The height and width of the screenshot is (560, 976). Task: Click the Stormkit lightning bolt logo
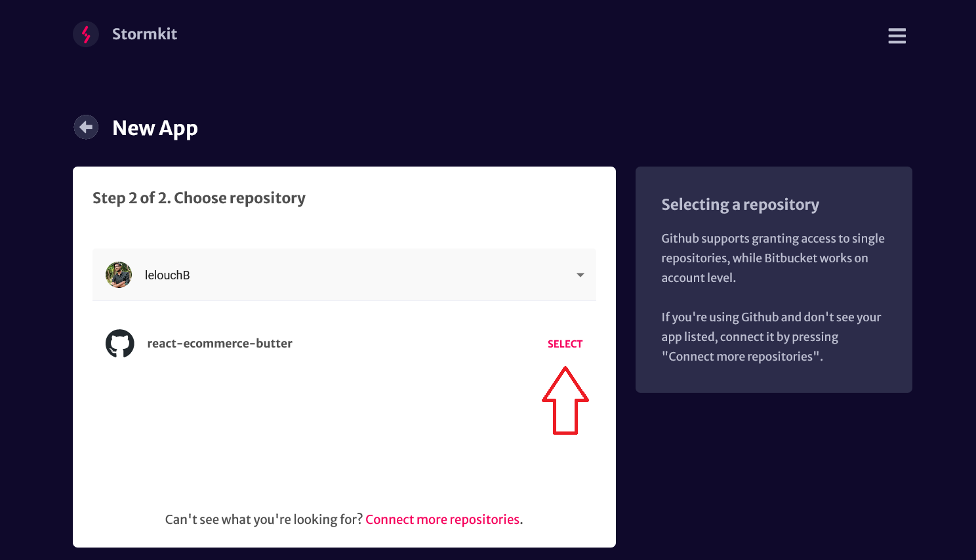(86, 34)
